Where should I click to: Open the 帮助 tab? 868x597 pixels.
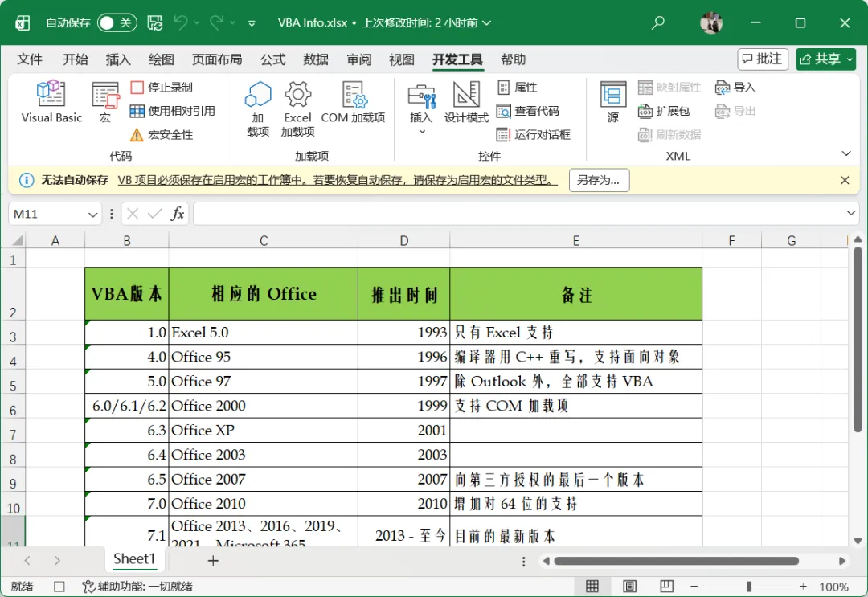pyautogui.click(x=513, y=59)
